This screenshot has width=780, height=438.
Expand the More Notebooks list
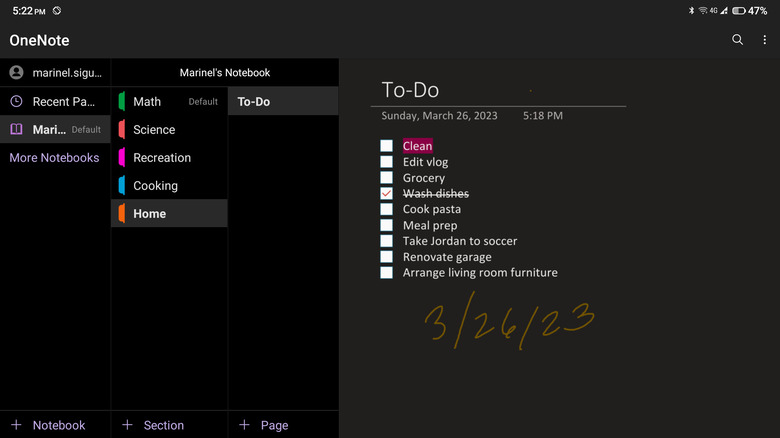tap(54, 158)
